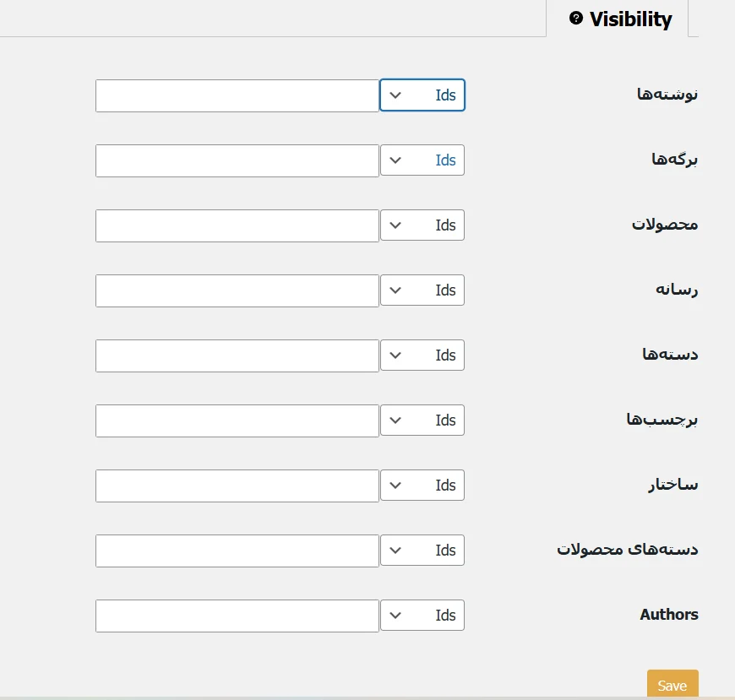Click the نوشته‌ها input field
This screenshot has width=735, height=700.
(x=237, y=95)
